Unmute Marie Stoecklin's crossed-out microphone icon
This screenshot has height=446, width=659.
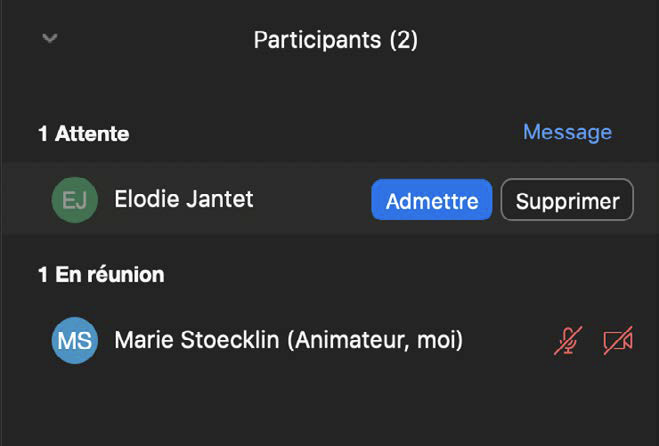pos(568,341)
